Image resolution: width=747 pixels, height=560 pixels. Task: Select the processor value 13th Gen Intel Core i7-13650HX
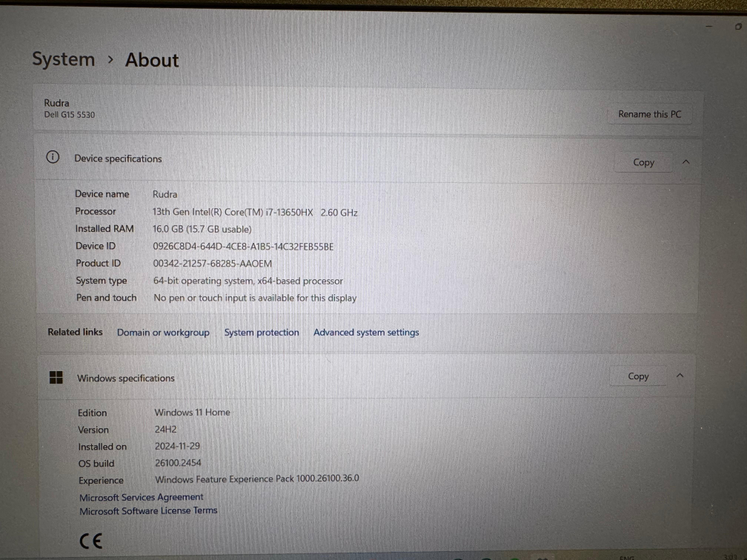click(255, 212)
